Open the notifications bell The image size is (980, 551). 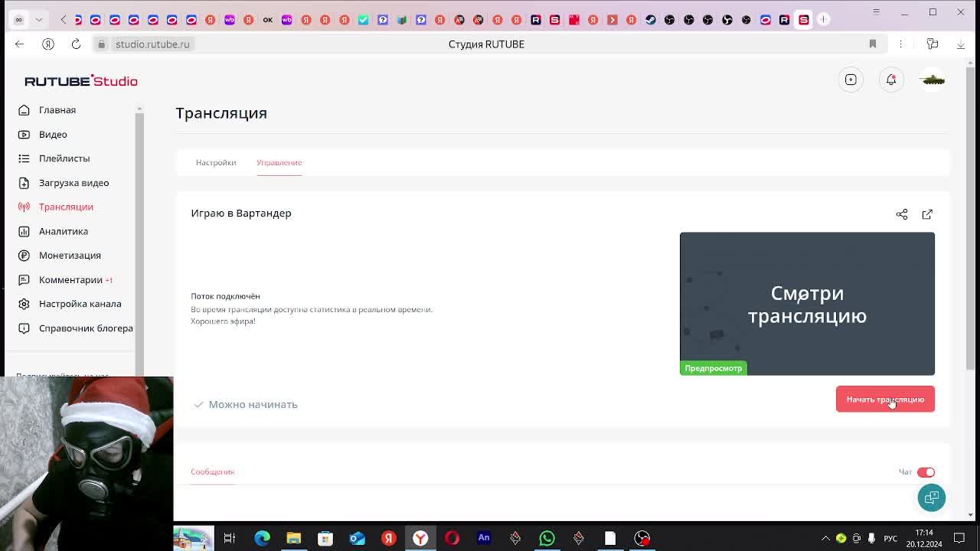891,80
